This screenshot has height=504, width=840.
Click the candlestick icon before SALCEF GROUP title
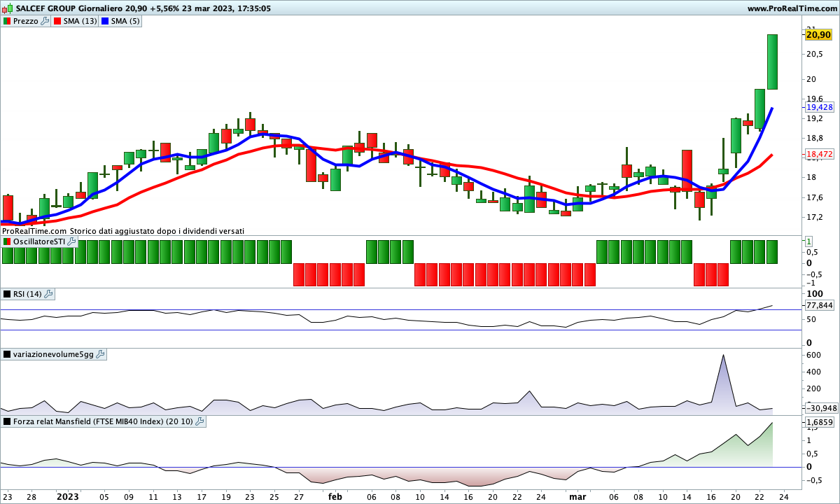(x=8, y=8)
